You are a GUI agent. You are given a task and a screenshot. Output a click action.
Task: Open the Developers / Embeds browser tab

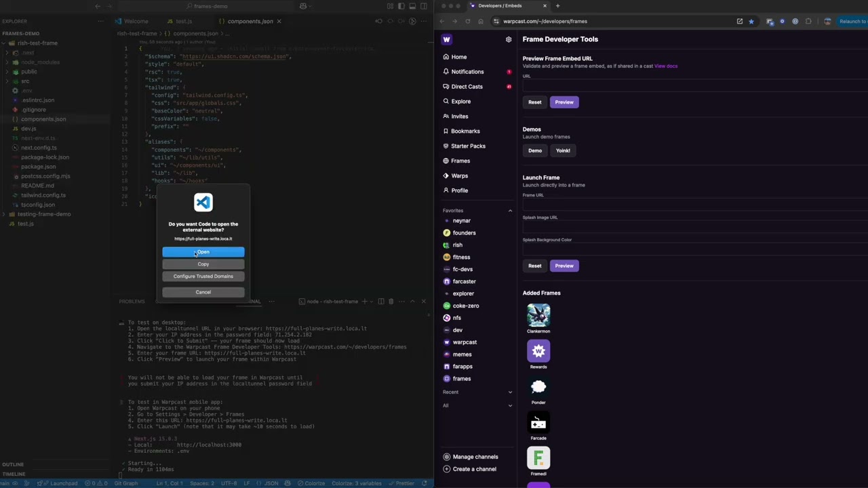[x=500, y=5]
